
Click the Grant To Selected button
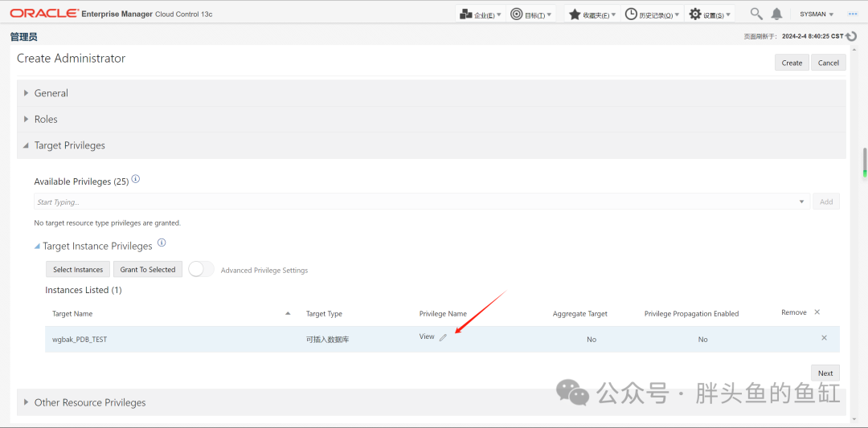click(148, 269)
